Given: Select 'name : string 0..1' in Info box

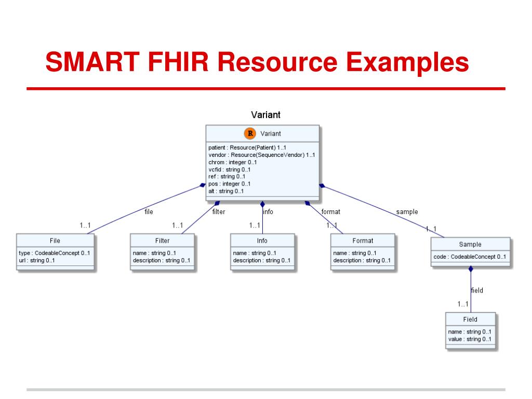Looking at the screenshot, I should [x=255, y=253].
